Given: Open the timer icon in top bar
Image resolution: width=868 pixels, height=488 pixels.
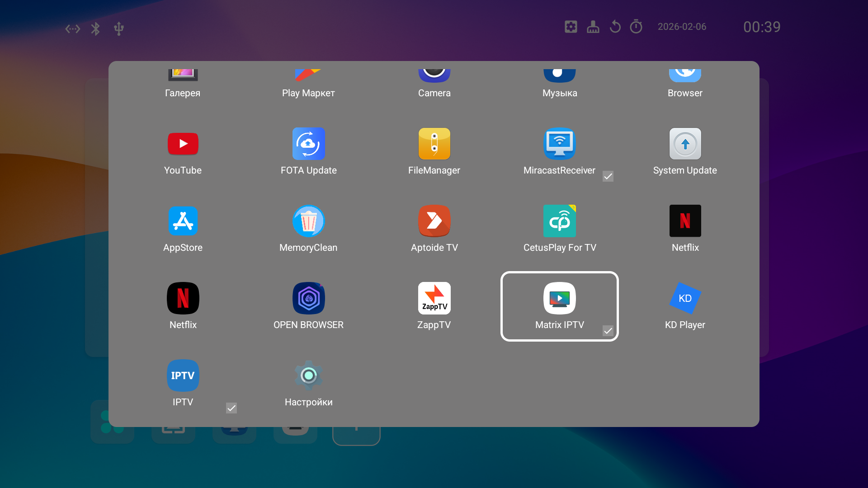Looking at the screenshot, I should (x=636, y=27).
